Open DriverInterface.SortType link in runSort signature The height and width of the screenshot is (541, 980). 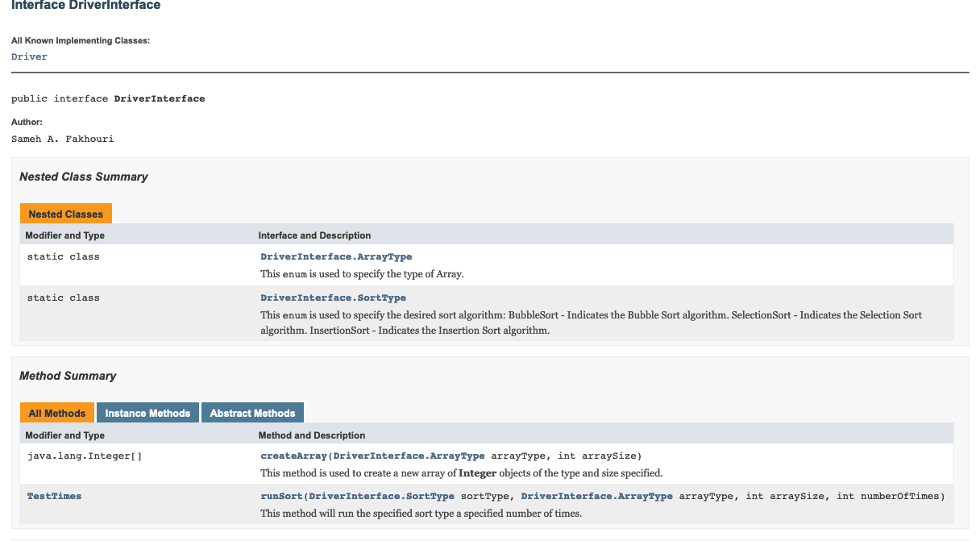point(381,496)
